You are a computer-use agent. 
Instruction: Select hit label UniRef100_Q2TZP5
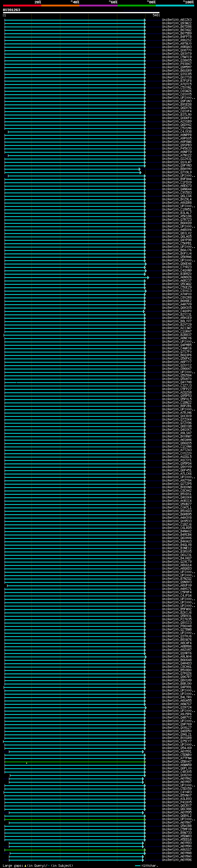click(177, 484)
